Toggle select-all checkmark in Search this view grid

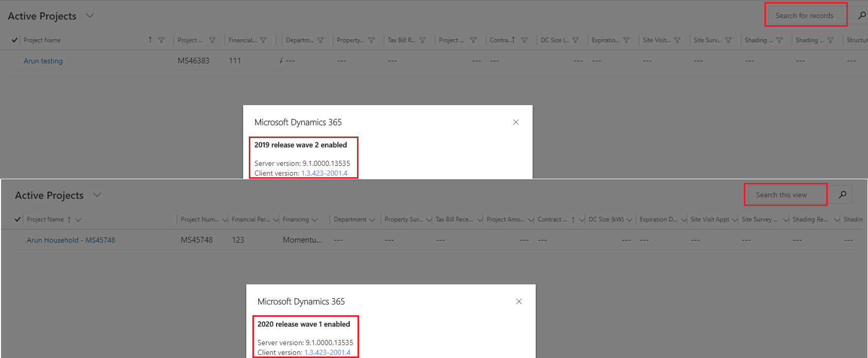point(18,219)
